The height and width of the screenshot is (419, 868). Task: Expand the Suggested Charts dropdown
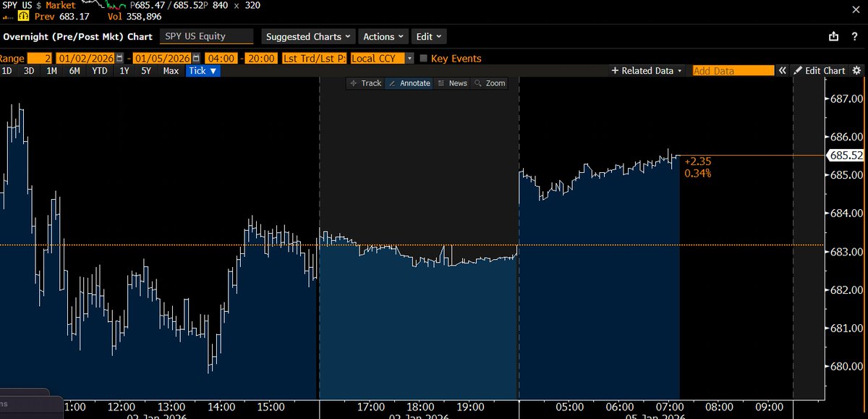308,36
